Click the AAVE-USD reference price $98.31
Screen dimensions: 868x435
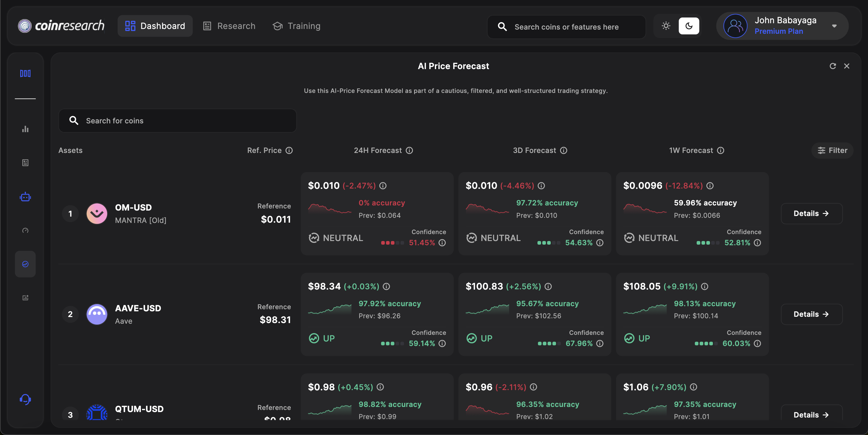[275, 320]
